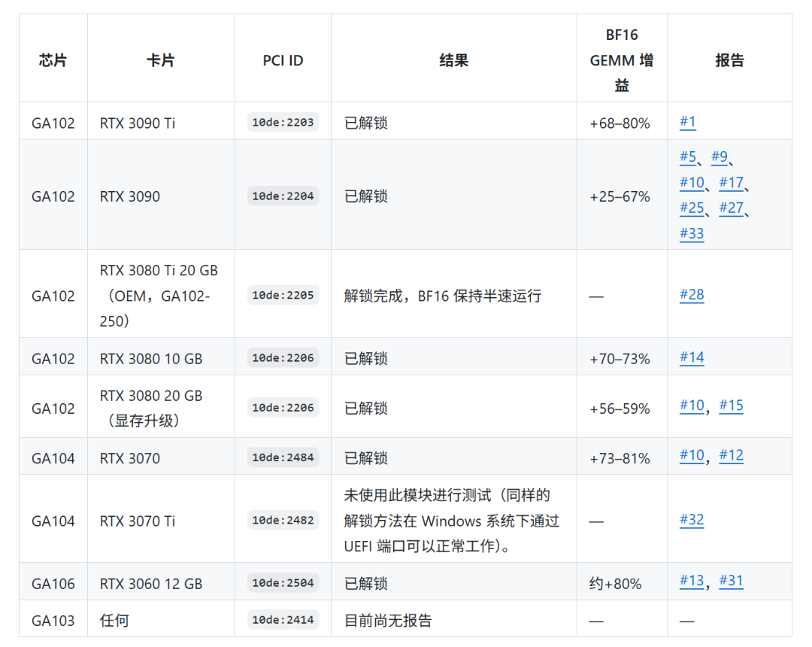The width and height of the screenshot is (812, 647).
Task: Open report link #28
Action: 692,295
